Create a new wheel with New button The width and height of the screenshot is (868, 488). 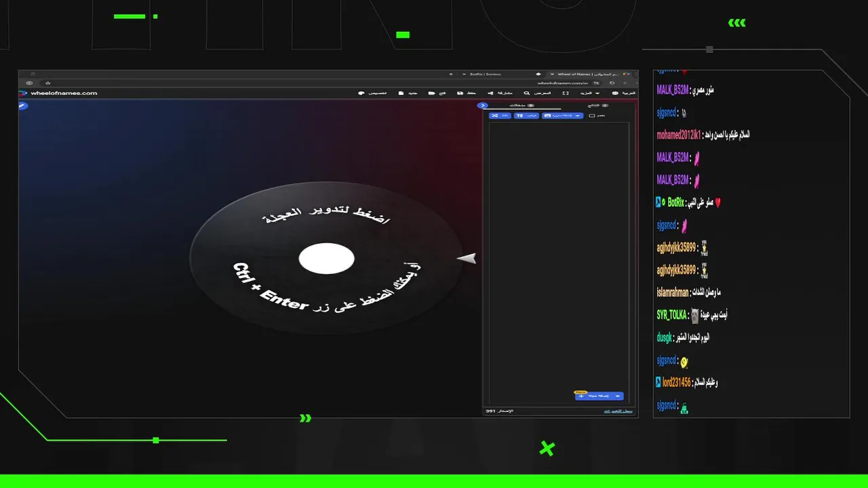tap(408, 93)
